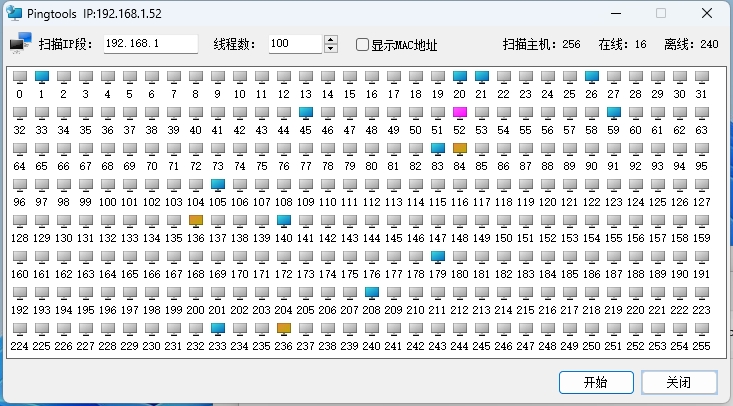Select the online host icon numbered 140
Viewport: 733px width, 406px height.
pyautogui.click(x=284, y=221)
